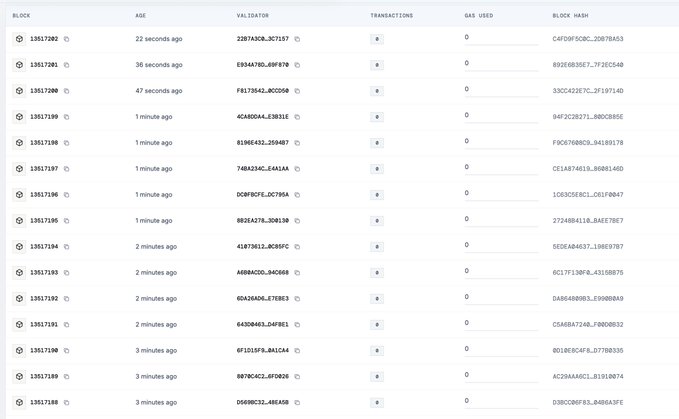Copy validator address 6F1D15F9..0A1CA4

click(x=297, y=351)
